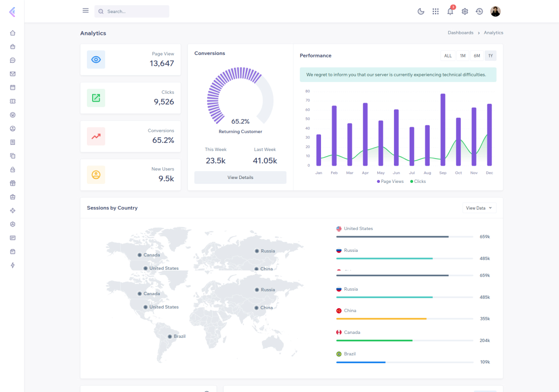Click the Returning Customer label
Image resolution: width=559 pixels, height=392 pixels.
(240, 131)
